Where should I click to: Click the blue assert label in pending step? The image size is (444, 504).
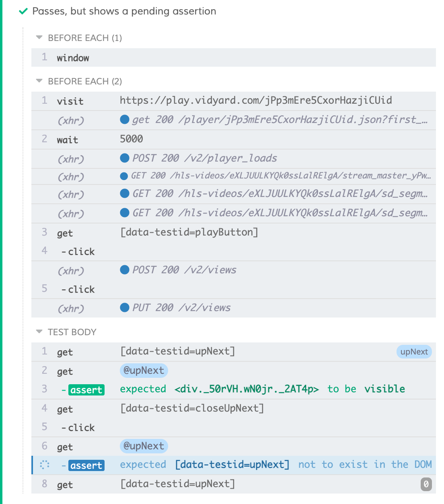click(x=86, y=465)
